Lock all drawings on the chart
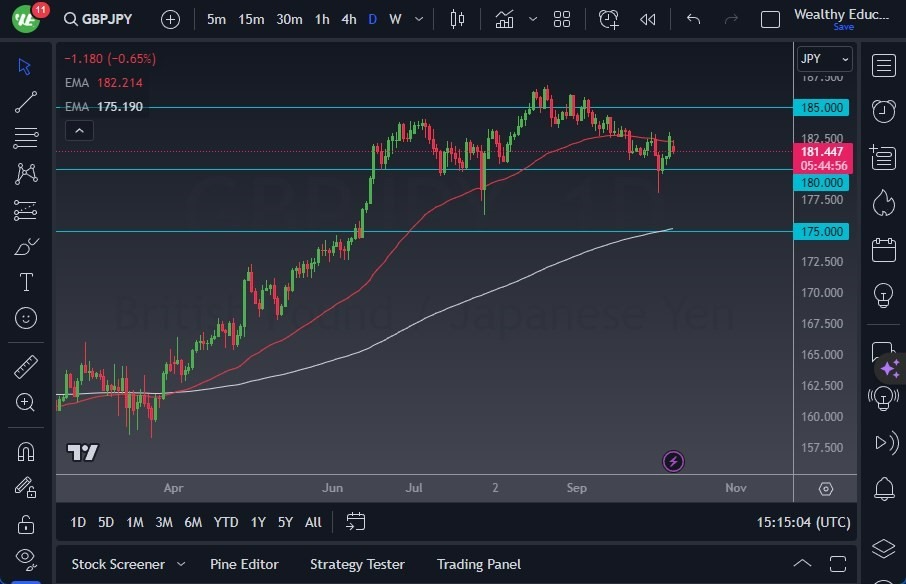 (x=25, y=523)
